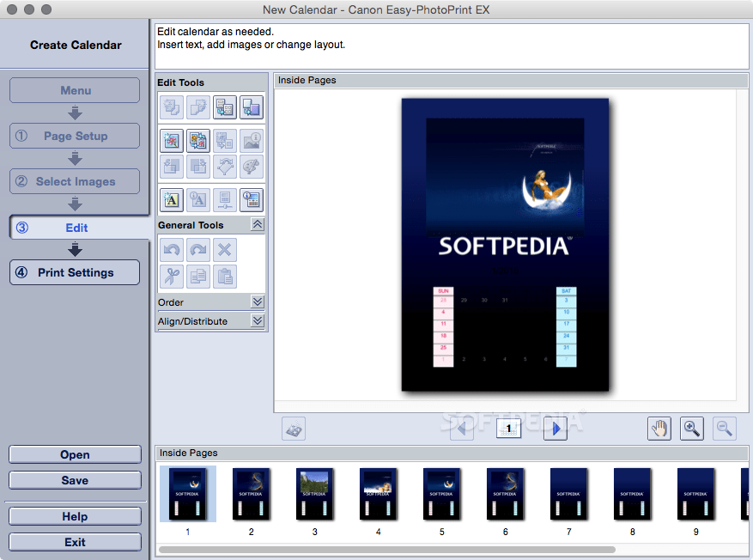Select page 9 thumbnail
Viewport: 753px width, 560px height.
[x=695, y=494]
